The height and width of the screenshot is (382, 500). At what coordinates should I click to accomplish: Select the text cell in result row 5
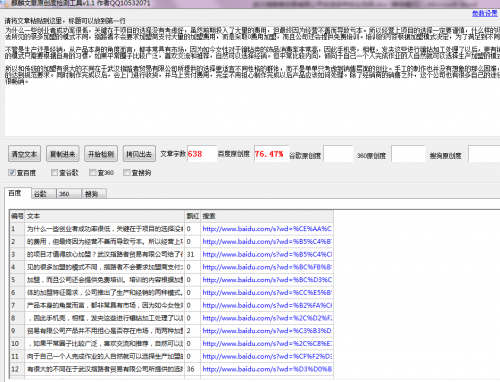(x=105, y=280)
